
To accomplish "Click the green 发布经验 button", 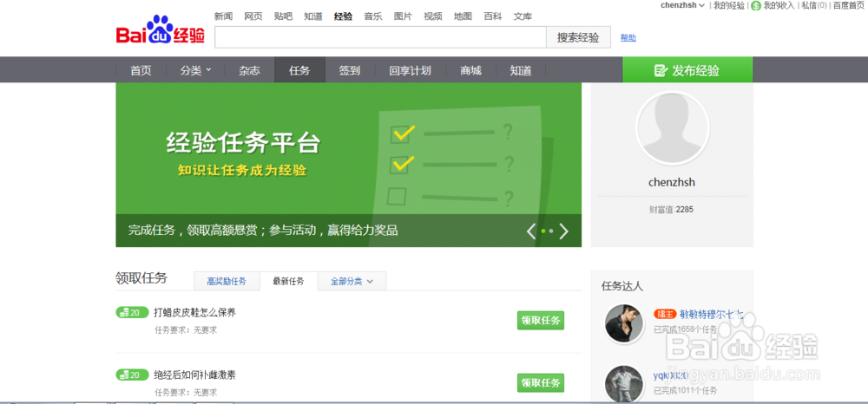I will tap(687, 70).
